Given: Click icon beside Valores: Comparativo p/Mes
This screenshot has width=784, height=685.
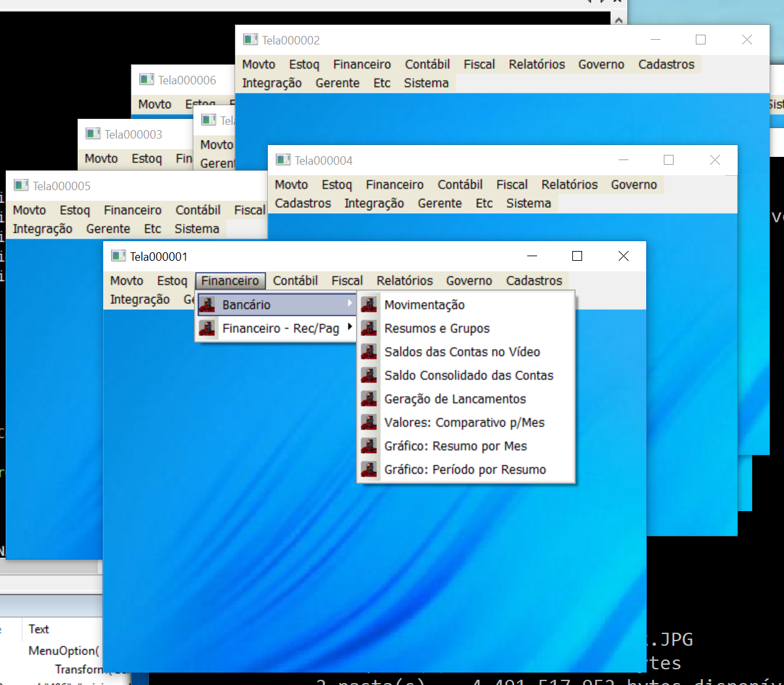Looking at the screenshot, I should [x=369, y=422].
